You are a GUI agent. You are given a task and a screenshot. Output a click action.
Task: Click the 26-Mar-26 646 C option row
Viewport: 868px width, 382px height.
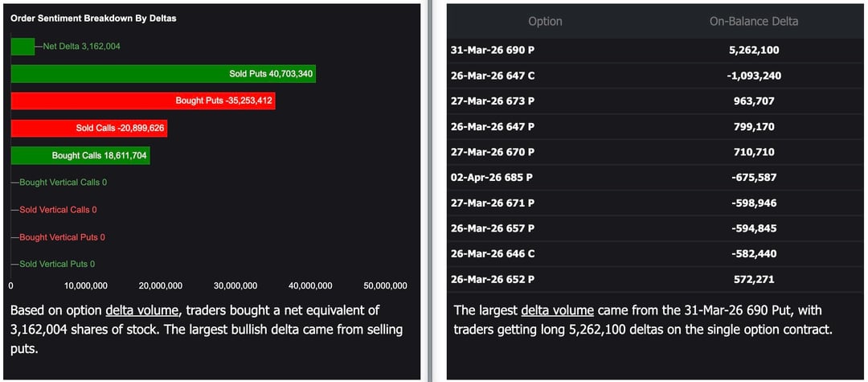point(655,253)
